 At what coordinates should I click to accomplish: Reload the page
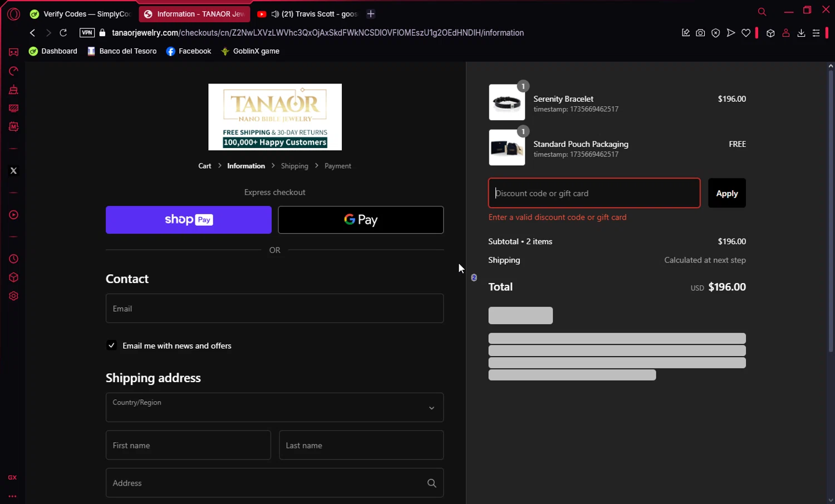63,33
